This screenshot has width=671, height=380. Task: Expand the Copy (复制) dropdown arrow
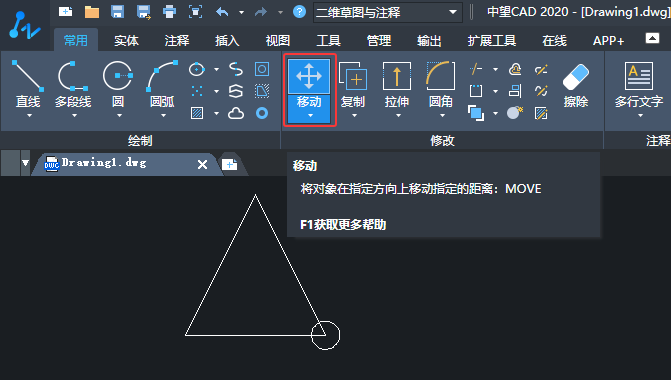pos(354,116)
